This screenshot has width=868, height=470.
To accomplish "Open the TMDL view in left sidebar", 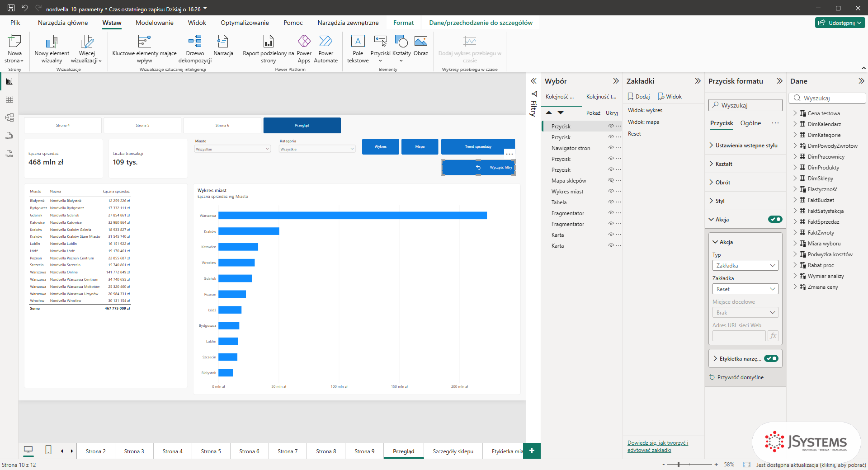I will point(9,154).
